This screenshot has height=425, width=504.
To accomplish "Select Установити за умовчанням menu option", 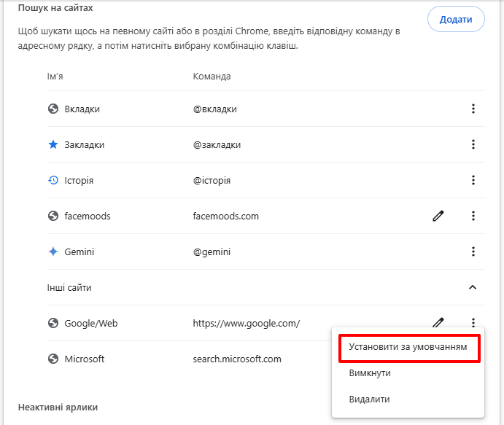I will 408,347.
